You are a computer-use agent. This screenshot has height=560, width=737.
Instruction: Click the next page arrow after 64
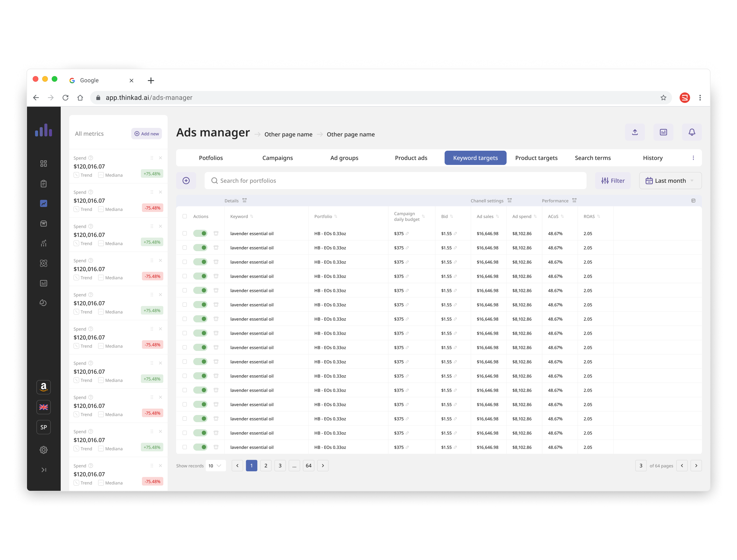coord(323,466)
